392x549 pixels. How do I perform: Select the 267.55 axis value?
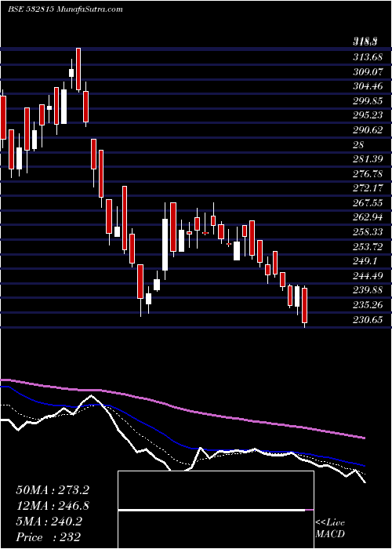(x=368, y=202)
